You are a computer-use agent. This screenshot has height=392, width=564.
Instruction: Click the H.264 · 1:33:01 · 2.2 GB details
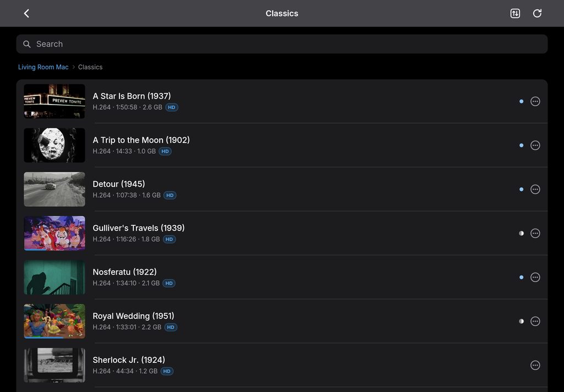click(127, 327)
